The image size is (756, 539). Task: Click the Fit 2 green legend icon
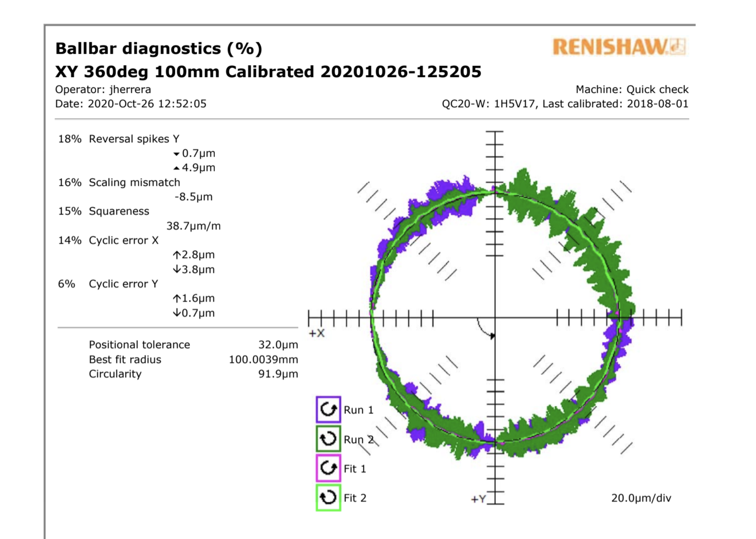(328, 498)
